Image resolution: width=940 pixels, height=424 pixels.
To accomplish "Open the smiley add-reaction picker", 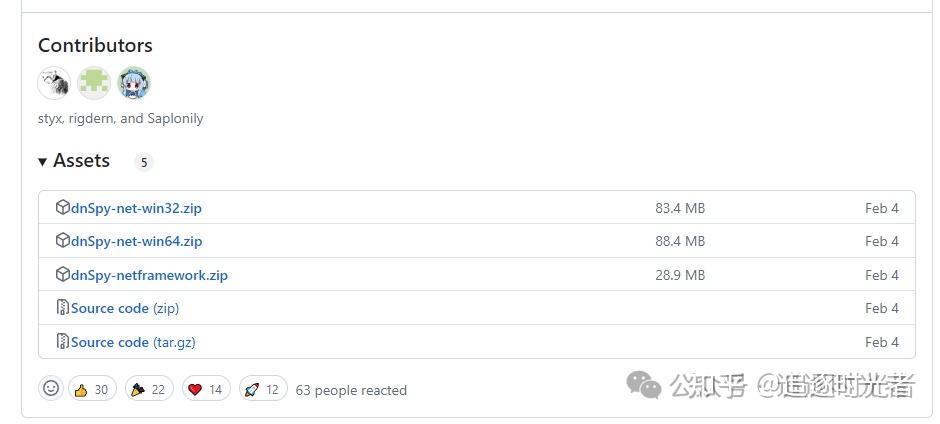I will [x=50, y=389].
